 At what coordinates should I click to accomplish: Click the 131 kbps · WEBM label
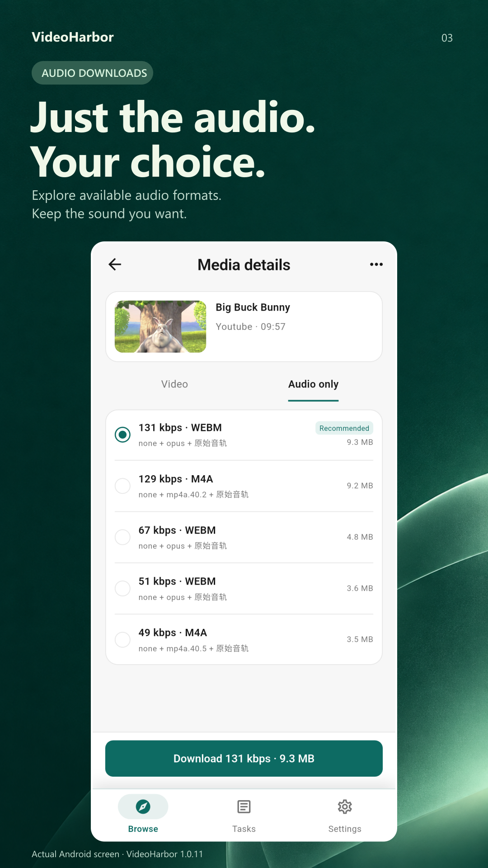pos(180,428)
